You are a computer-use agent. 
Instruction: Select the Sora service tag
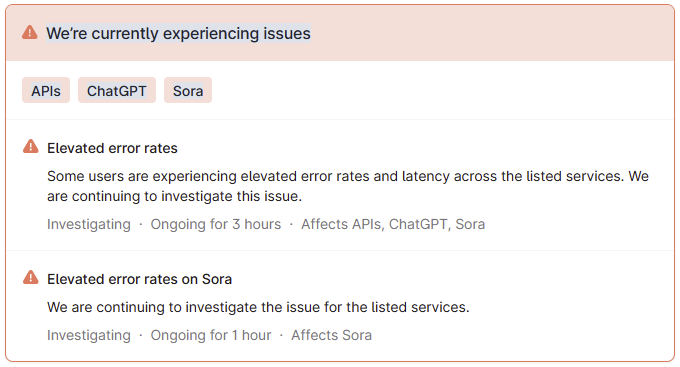click(188, 90)
